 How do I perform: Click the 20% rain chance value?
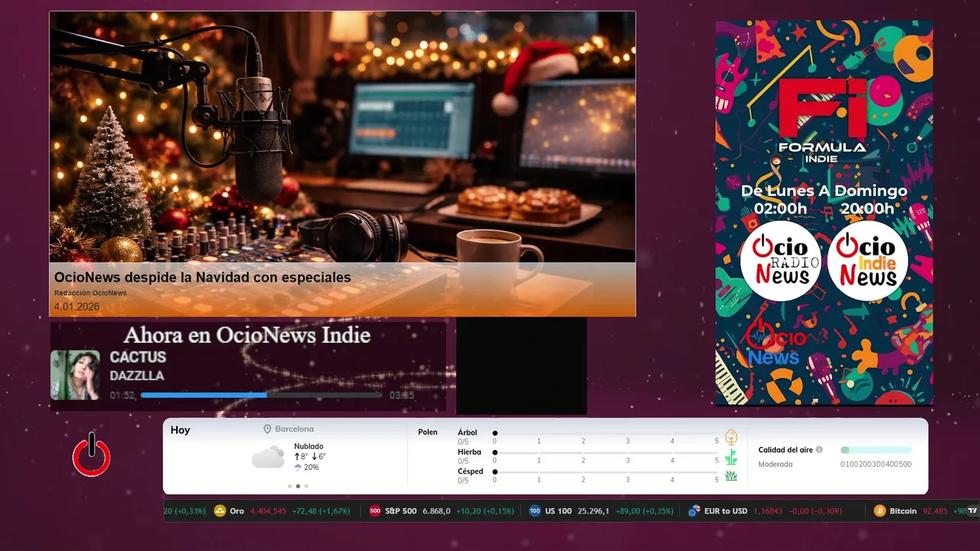pyautogui.click(x=311, y=467)
